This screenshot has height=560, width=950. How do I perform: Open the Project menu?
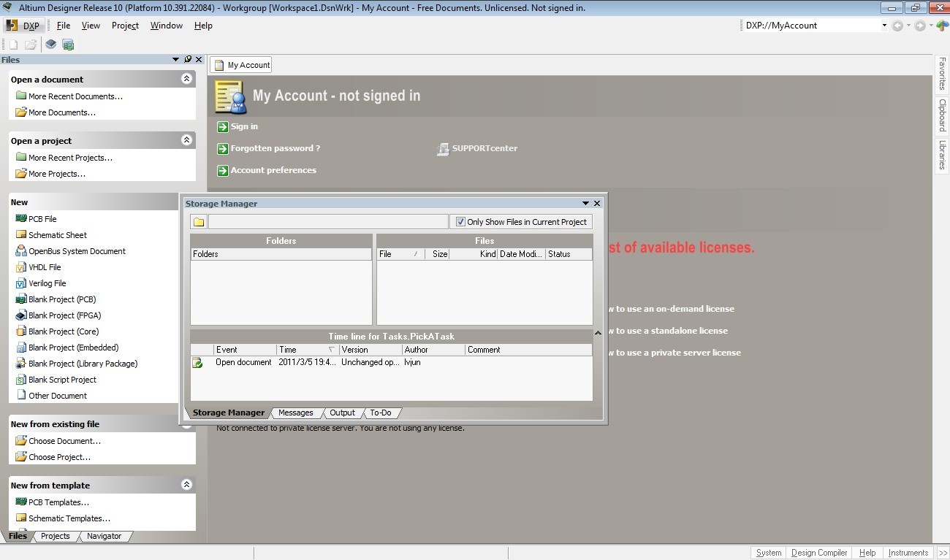(125, 26)
